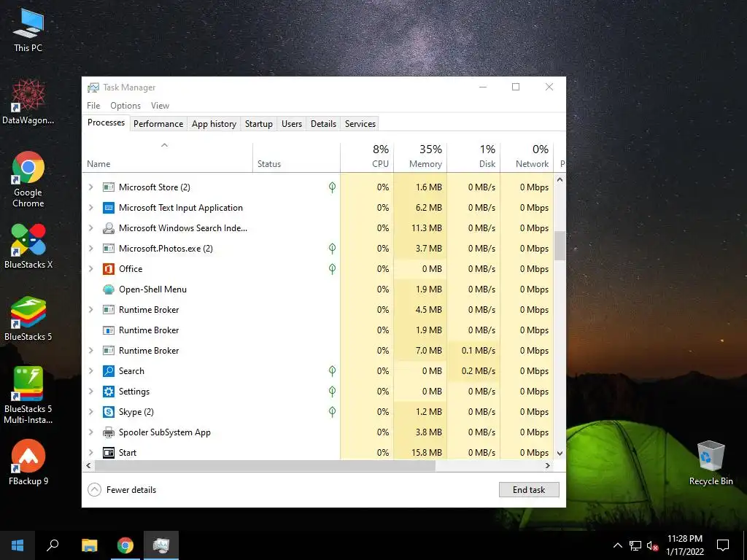Click the taskbar clock showing 11:28 PM
The width and height of the screenshot is (747, 560).
click(684, 545)
